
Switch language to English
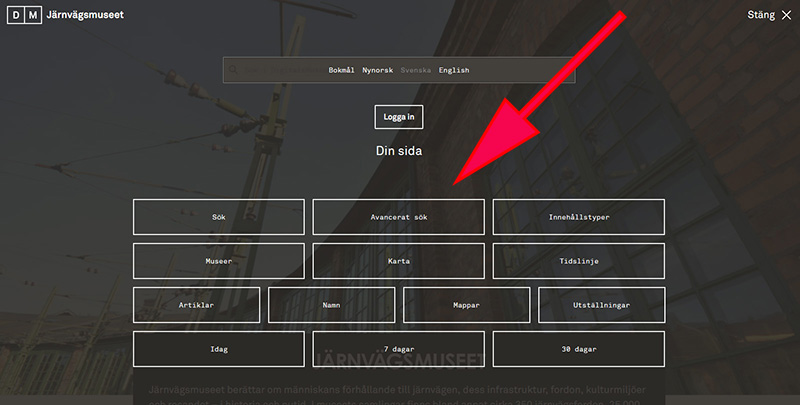[x=454, y=70]
